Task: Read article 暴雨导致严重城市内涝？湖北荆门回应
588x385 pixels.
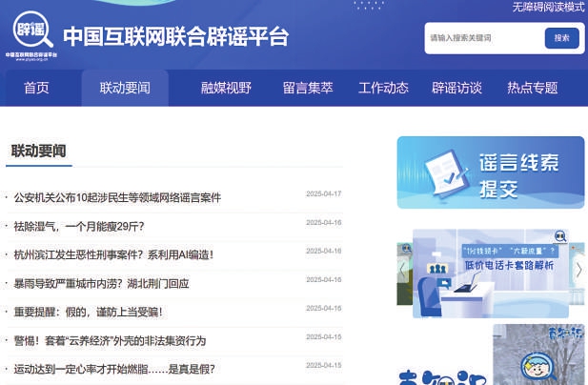Action: pyautogui.click(x=101, y=283)
